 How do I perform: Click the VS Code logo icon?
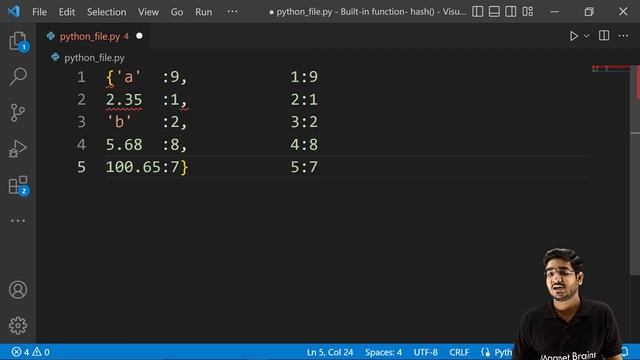tap(13, 11)
